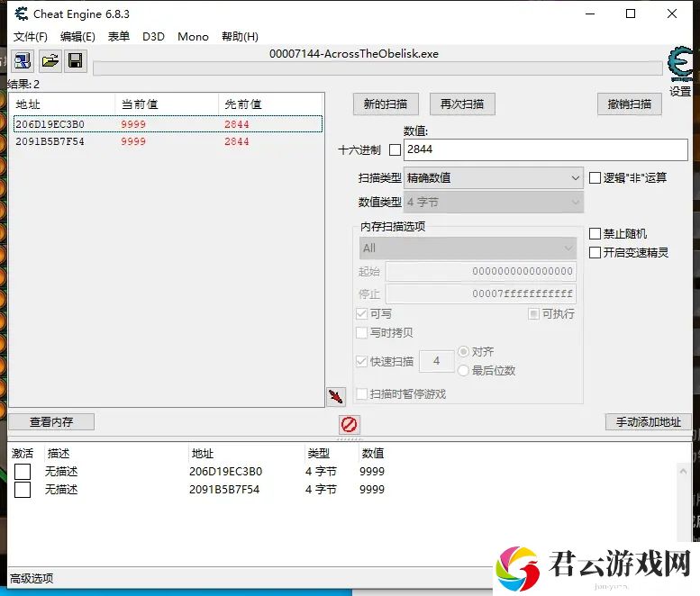This screenshot has height=596, width=700.
Task: Click the address list scrollbar up arrow
Action: 683,471
